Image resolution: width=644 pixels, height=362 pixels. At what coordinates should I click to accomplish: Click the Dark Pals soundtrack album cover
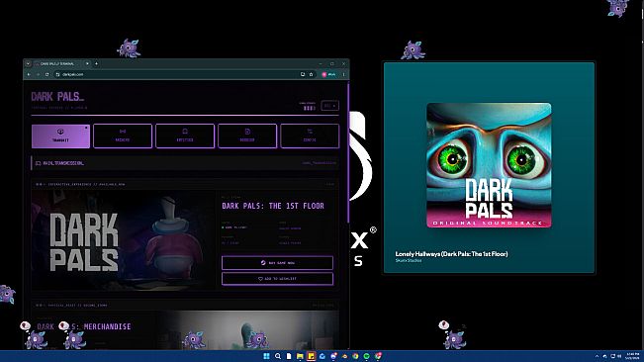(x=489, y=165)
